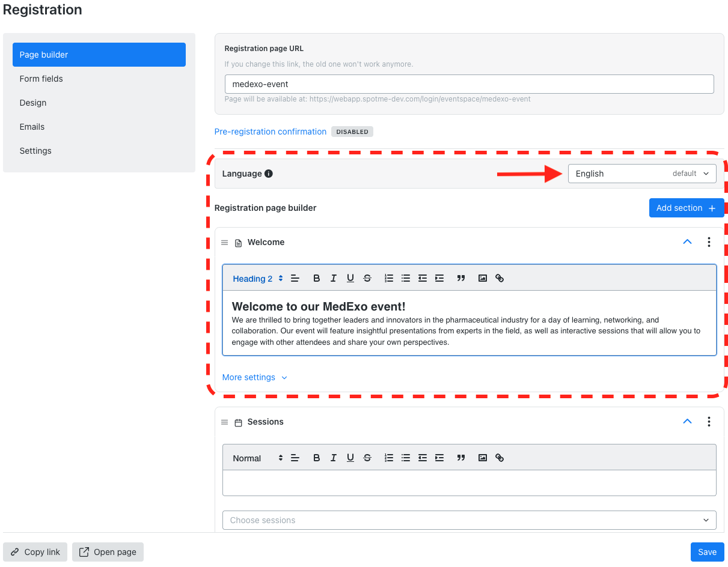Insert link in Welcome editor
This screenshot has width=728, height=567.
coord(500,278)
